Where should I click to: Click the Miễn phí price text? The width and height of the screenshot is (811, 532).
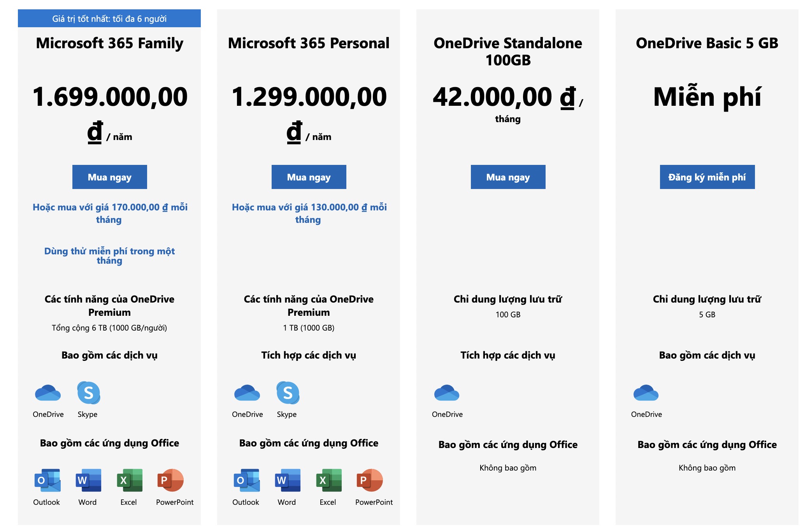click(707, 97)
